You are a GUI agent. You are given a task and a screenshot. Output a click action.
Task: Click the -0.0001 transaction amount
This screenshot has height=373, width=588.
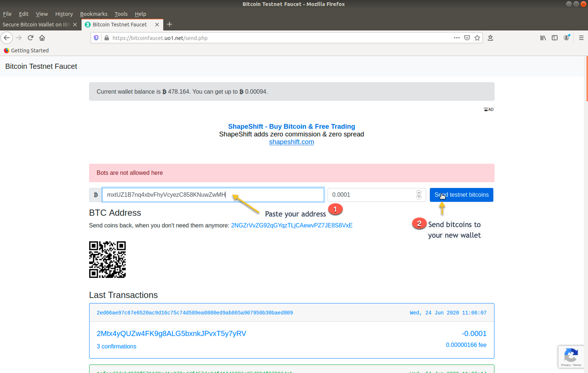tap(474, 334)
